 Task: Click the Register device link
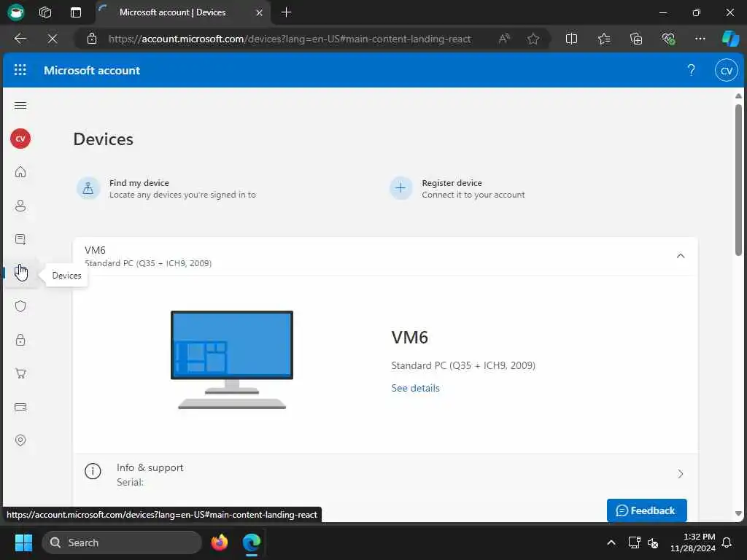pyautogui.click(x=452, y=183)
